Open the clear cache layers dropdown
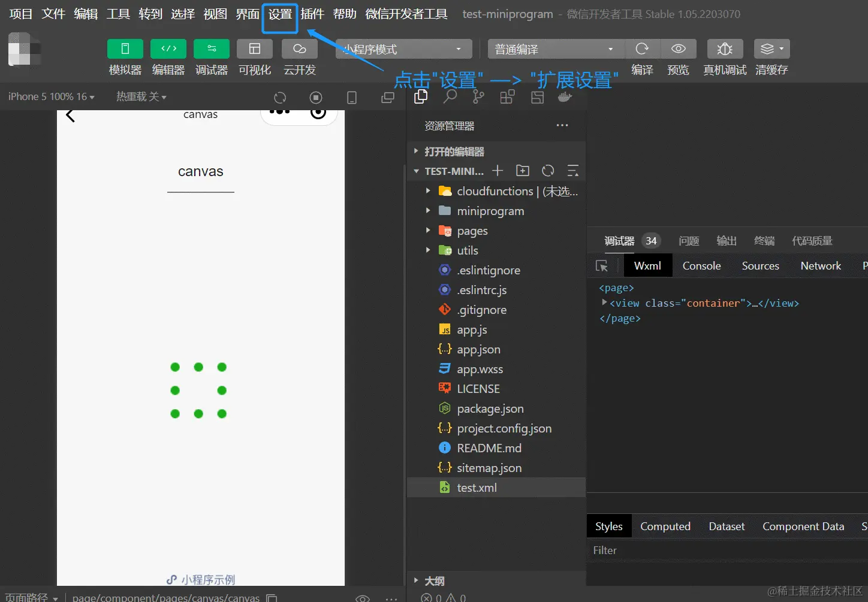868x602 pixels. click(x=771, y=49)
